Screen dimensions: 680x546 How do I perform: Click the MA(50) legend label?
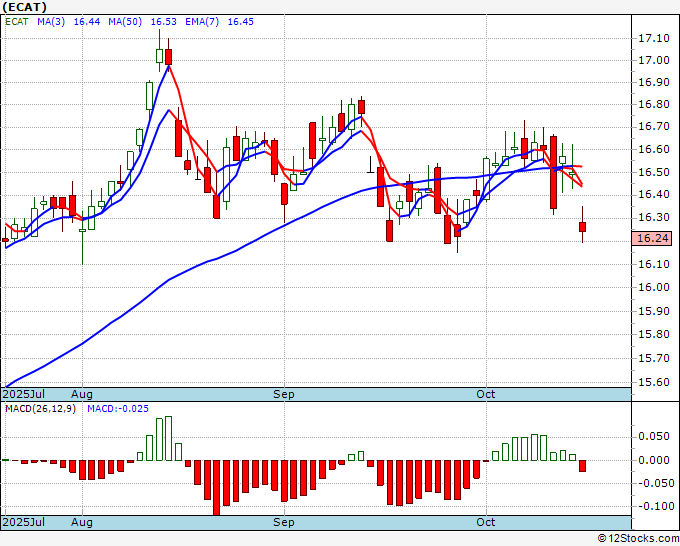click(x=125, y=22)
